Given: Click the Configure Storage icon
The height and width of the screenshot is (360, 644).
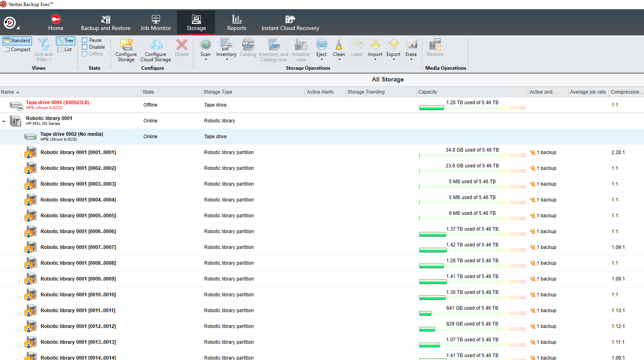Looking at the screenshot, I should (126, 45).
